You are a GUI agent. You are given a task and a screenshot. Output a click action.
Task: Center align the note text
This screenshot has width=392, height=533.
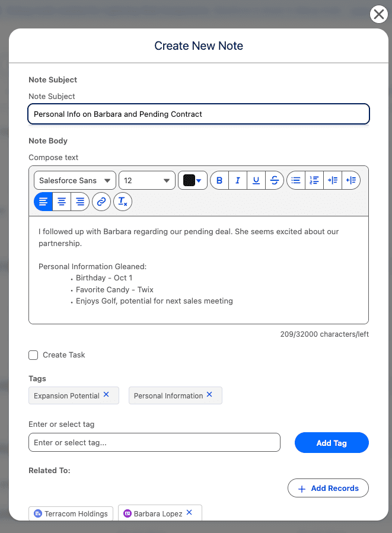[x=61, y=202]
